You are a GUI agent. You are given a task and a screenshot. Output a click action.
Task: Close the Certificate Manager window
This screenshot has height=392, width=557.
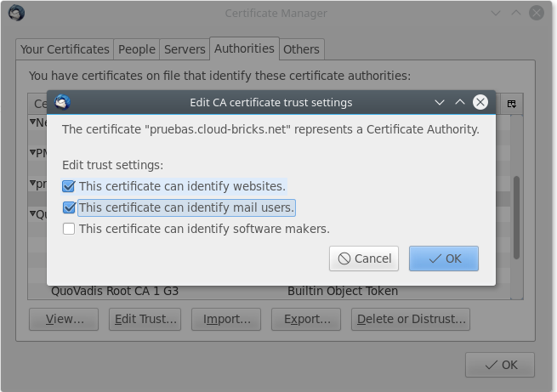pos(536,13)
